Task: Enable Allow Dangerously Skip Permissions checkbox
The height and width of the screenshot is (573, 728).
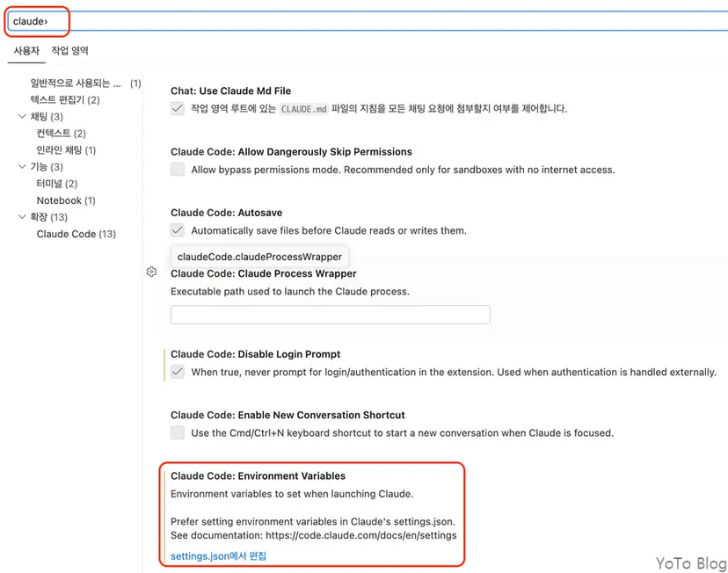Action: (x=178, y=170)
